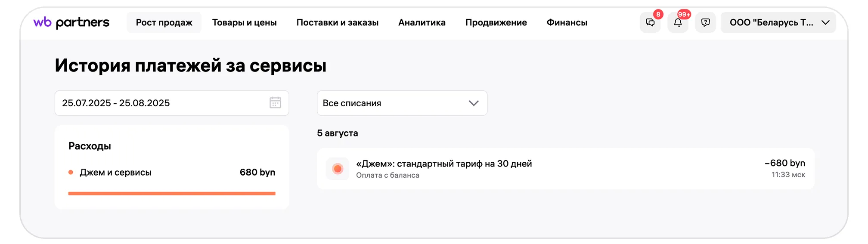Expand the Все списания dropdown
This screenshot has height=244, width=868.
tap(401, 103)
